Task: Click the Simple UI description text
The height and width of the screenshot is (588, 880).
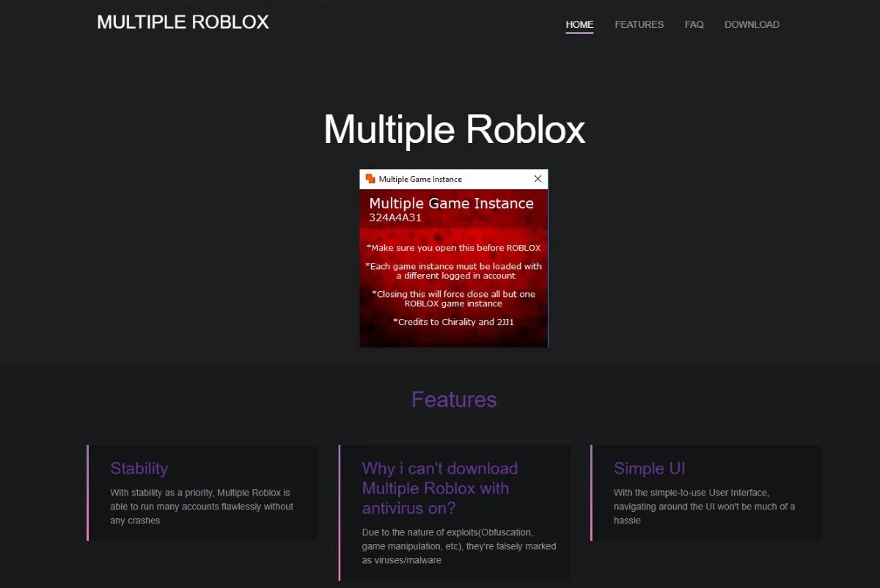Action: [704, 507]
